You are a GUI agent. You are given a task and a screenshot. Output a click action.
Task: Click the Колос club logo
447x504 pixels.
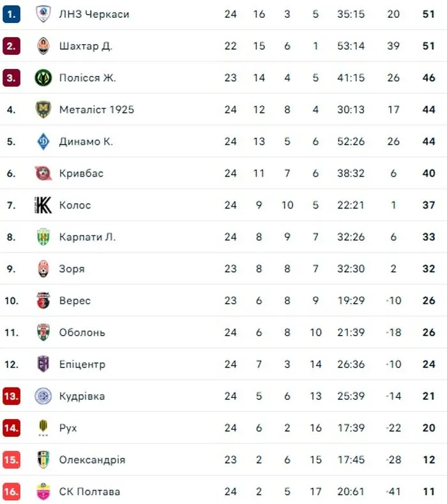(x=43, y=205)
